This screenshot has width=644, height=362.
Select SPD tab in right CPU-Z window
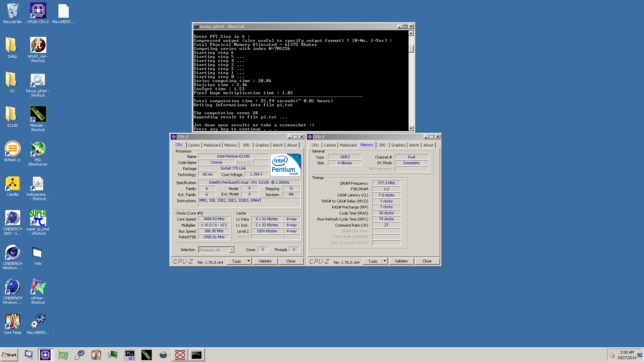coord(382,145)
